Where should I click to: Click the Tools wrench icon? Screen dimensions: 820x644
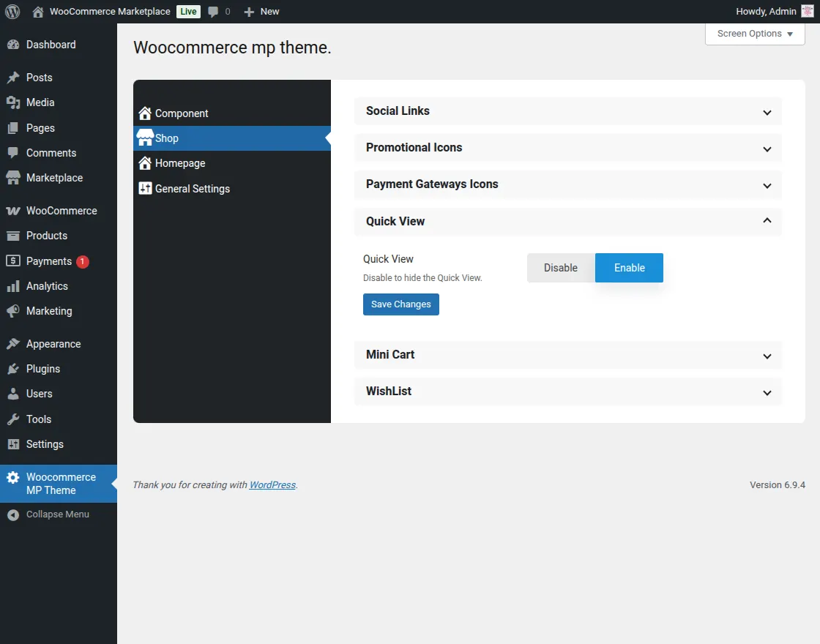(x=13, y=419)
